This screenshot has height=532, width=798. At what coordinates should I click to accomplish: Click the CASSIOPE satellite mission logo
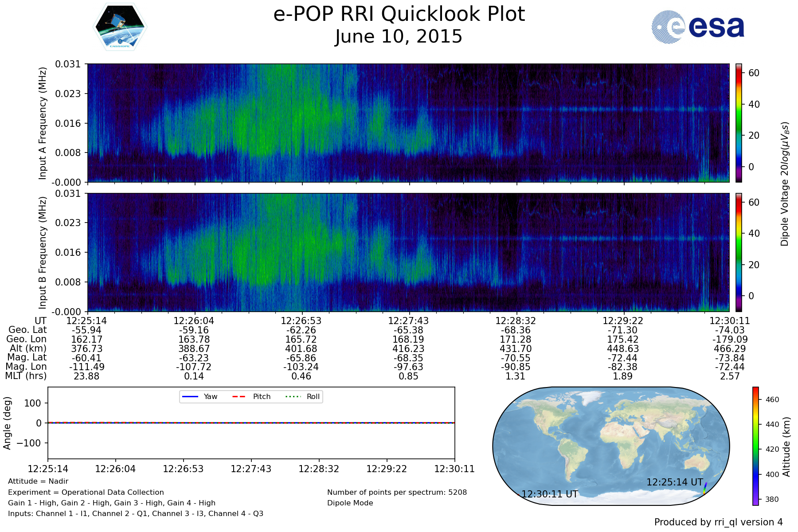coord(120,27)
